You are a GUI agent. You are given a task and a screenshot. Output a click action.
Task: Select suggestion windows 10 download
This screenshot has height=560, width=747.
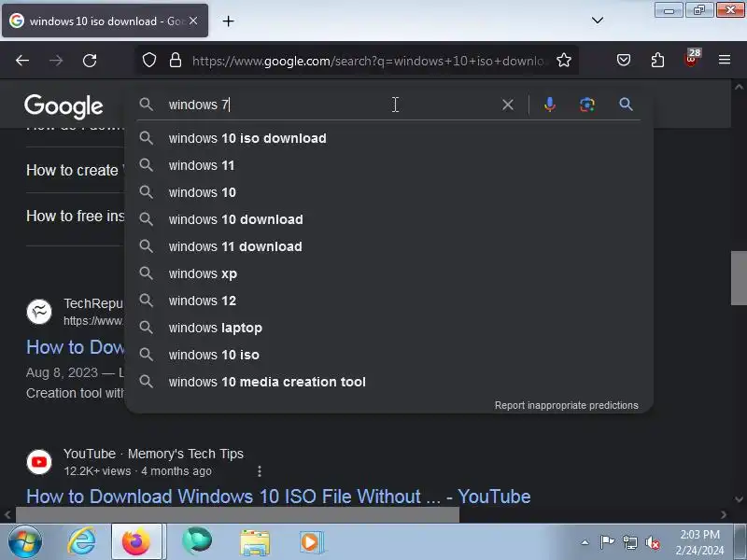[x=388, y=219]
